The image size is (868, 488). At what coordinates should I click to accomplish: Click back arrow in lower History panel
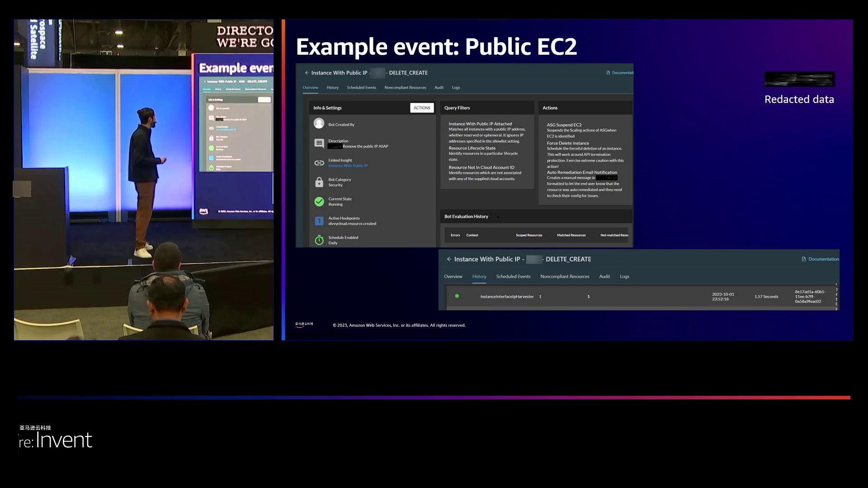click(x=449, y=259)
